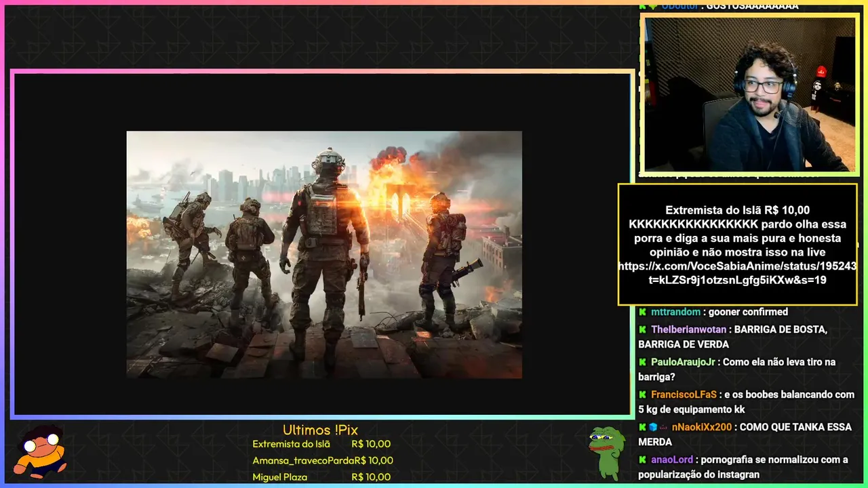This screenshot has width=868, height=488.
Task: Click the soldiers artwork in the stream
Action: pyautogui.click(x=324, y=254)
